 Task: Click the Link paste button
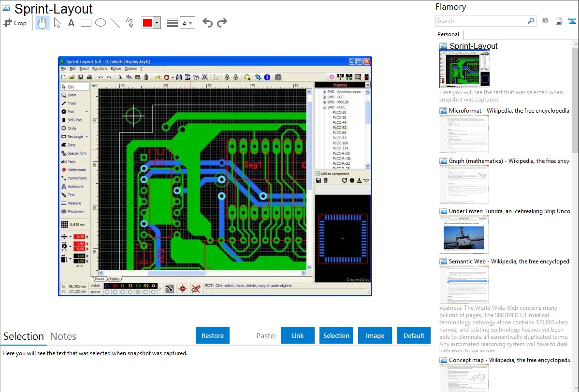[298, 335]
